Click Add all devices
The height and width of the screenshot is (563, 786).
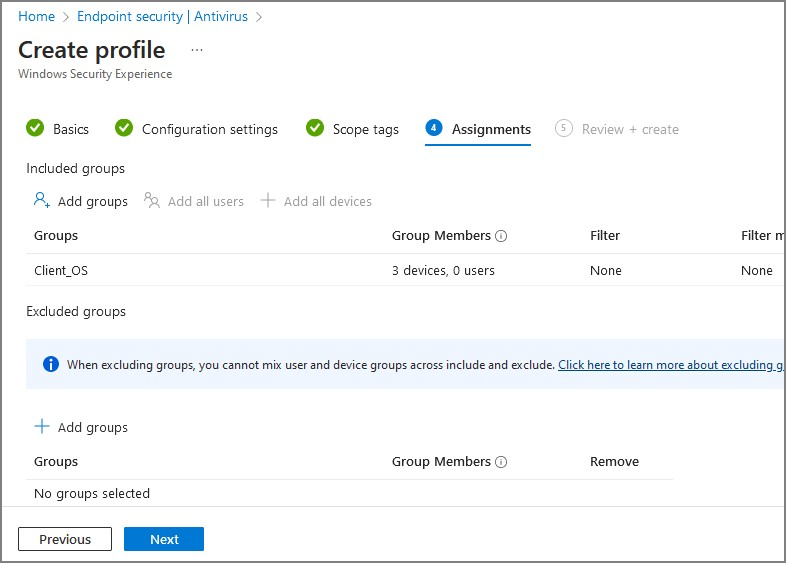tap(316, 201)
